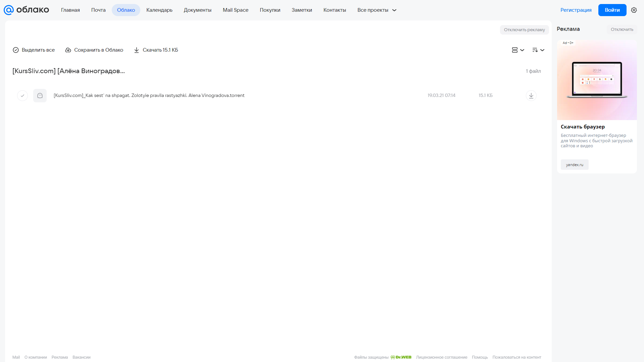Screen dimensions: 644x362
Task: Click the Mail.ru Облако logo
Action: click(26, 10)
